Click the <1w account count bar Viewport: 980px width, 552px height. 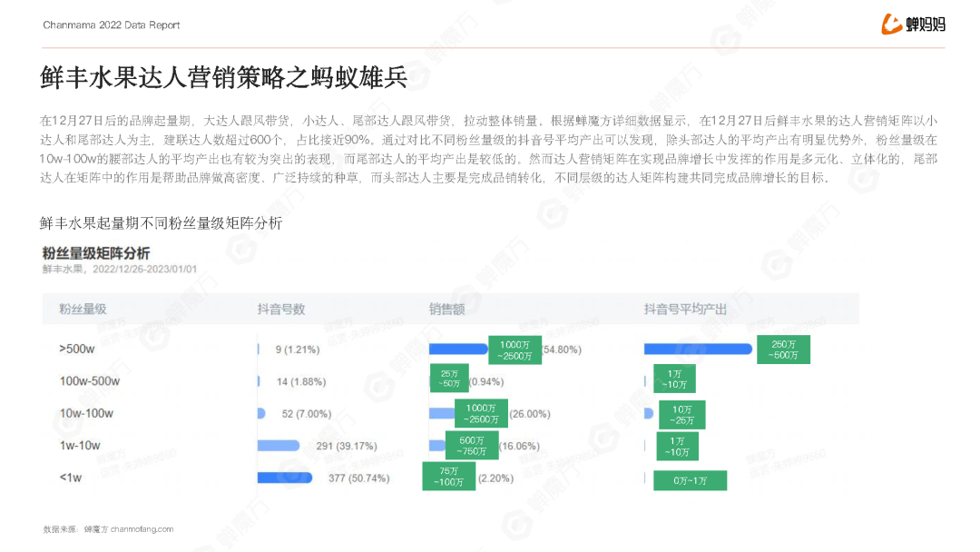[x=285, y=478]
